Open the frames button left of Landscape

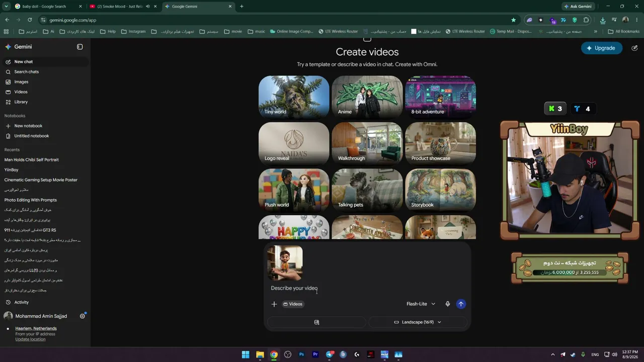pos(316,322)
